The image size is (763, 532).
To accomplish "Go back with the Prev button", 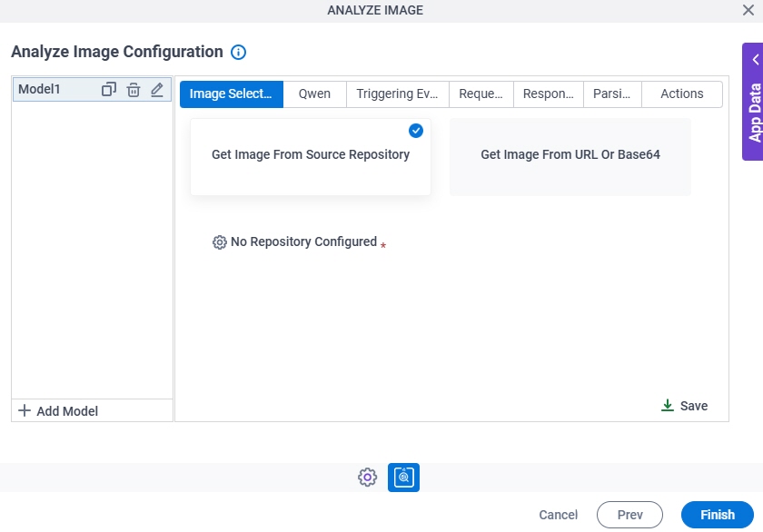I will pyautogui.click(x=629, y=515).
